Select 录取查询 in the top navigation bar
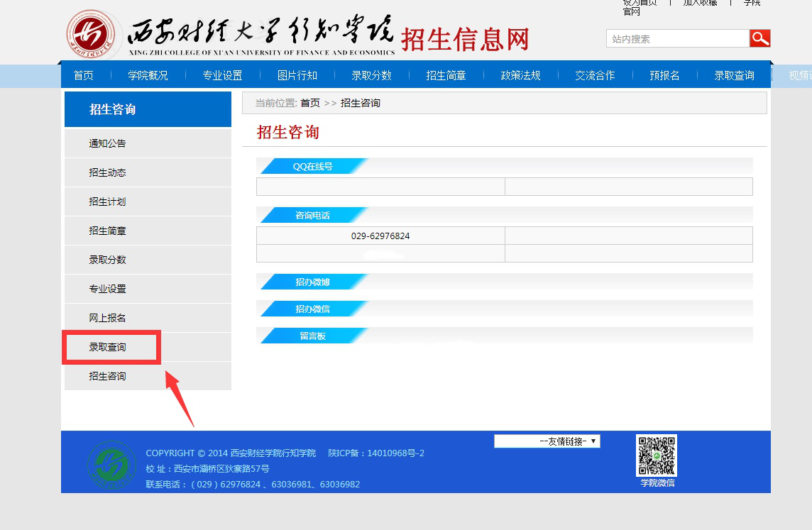 735,76
